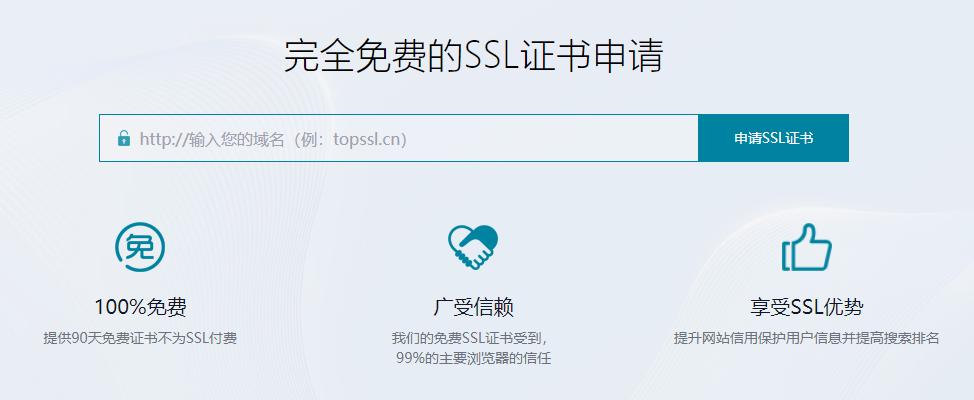Click the word SSL in the main title
This screenshot has width=974, height=400.
click(493, 57)
